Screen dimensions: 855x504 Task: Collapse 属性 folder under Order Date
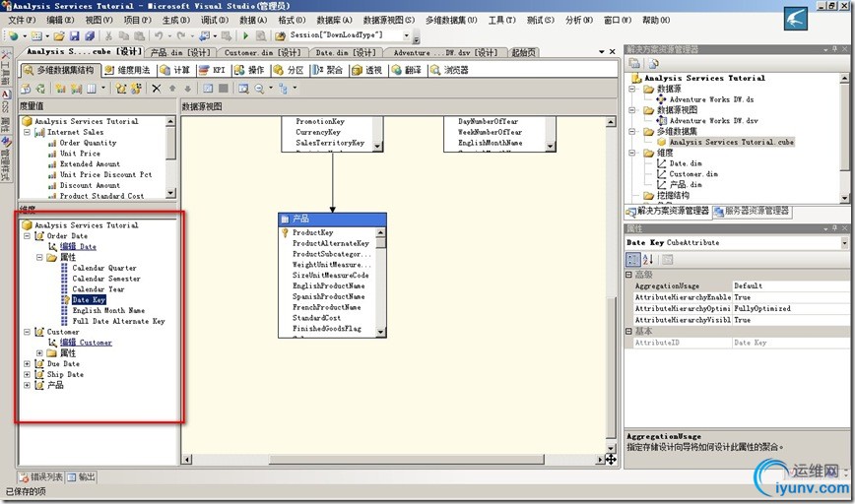click(39, 257)
